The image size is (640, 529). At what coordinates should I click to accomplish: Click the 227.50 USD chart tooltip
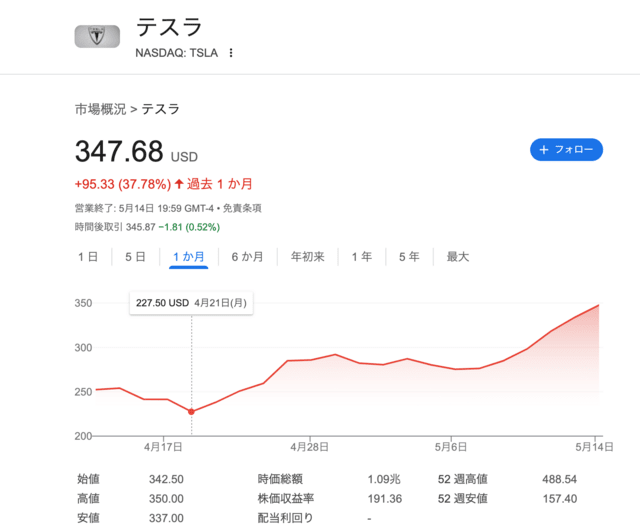pos(191,303)
